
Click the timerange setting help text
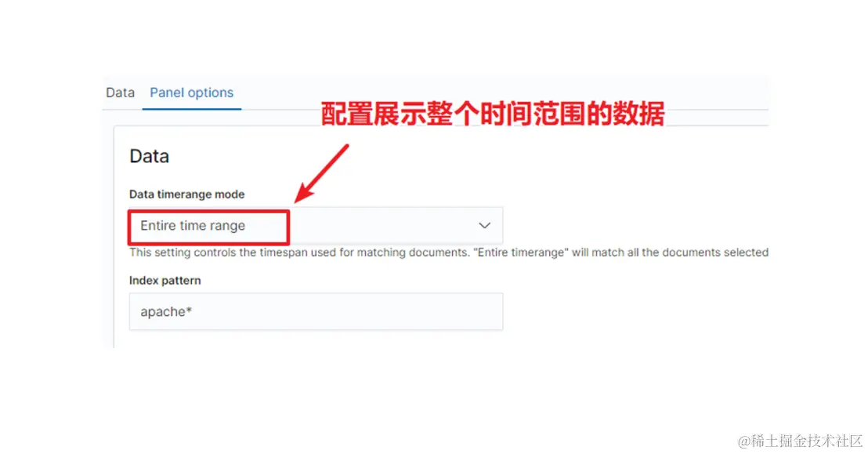(x=449, y=252)
